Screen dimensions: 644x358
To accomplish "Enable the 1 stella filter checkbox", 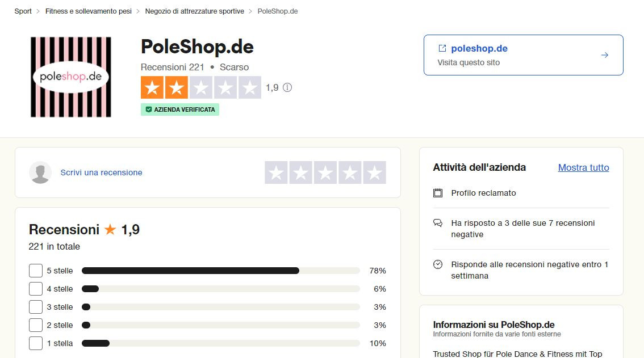I will pos(36,343).
